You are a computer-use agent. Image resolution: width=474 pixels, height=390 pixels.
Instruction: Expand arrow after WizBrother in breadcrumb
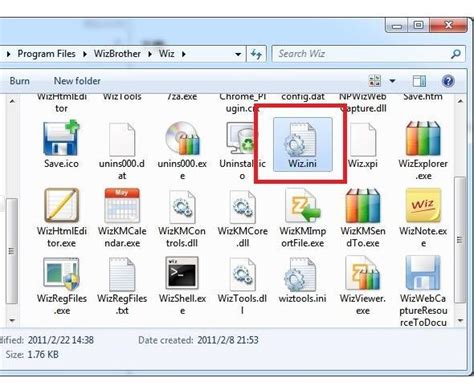(150, 54)
